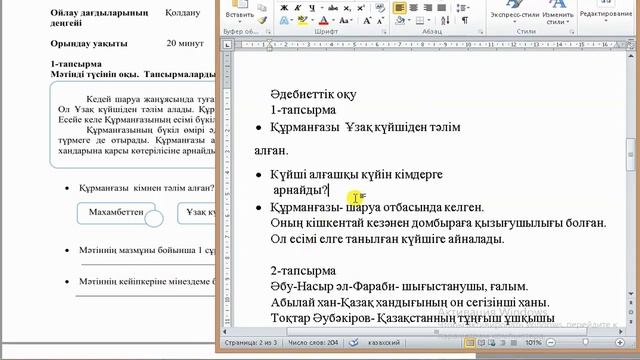The width and height of the screenshot is (640, 360).
Task: Open underline style dropdown arrow
Action: pos(322,8)
